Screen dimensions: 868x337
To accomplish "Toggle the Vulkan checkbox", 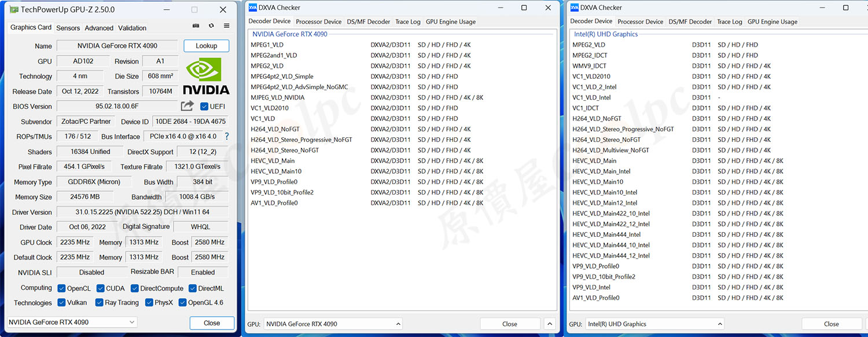I will tap(61, 302).
